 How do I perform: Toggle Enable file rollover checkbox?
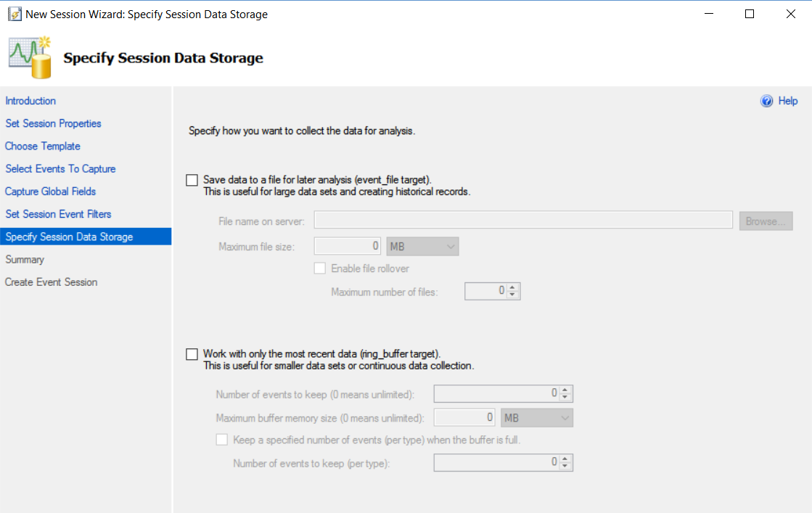319,268
